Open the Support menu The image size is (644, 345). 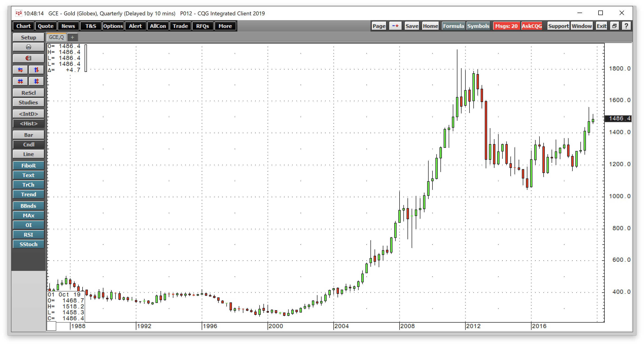tap(558, 26)
